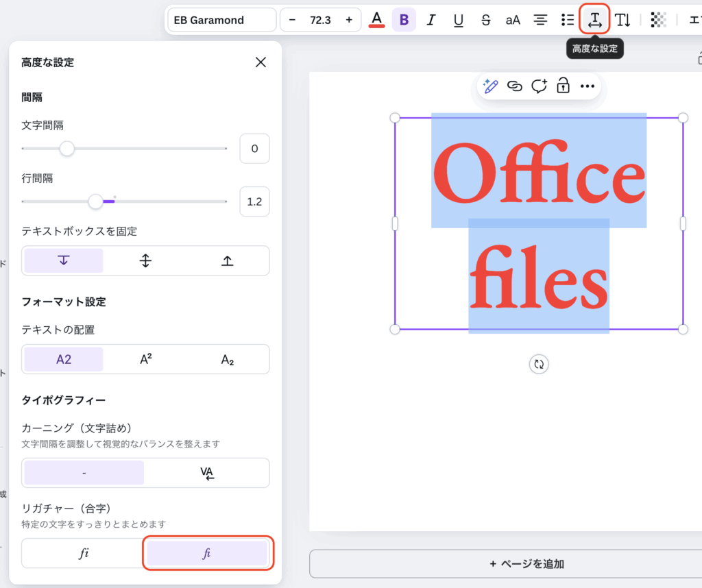Click the 文字間隔 slider handle
Viewport: 702px width, 588px height.
(66, 148)
